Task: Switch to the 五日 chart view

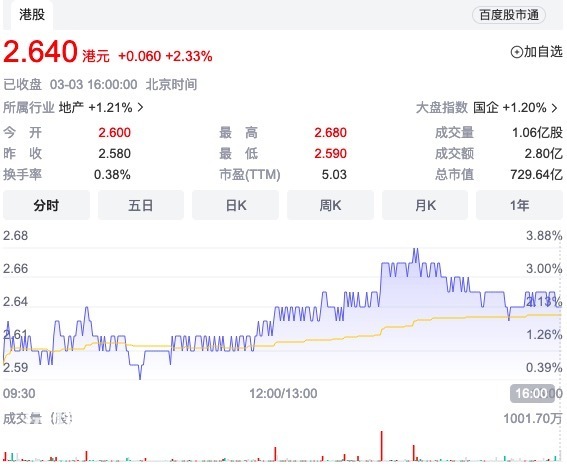Action: coord(141,205)
